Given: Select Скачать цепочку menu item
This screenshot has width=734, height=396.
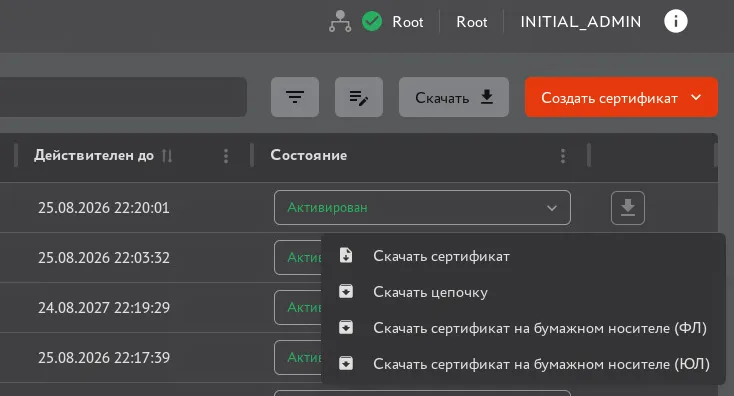Looking at the screenshot, I should (x=523, y=292).
